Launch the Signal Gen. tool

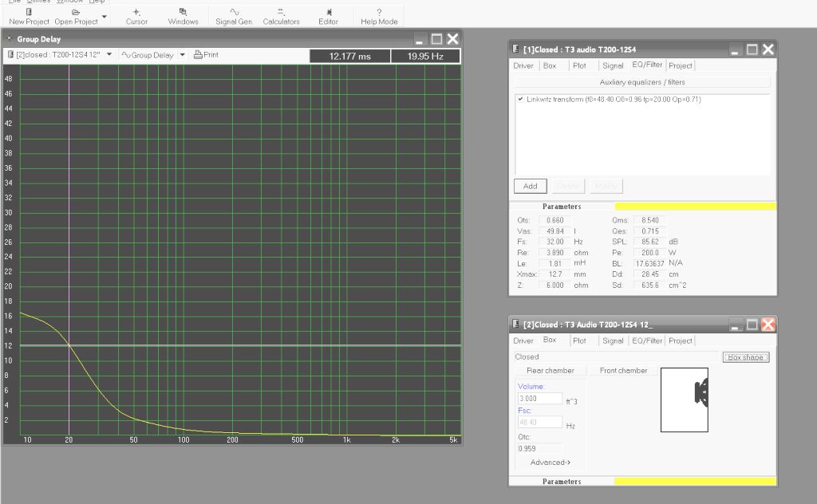(234, 17)
